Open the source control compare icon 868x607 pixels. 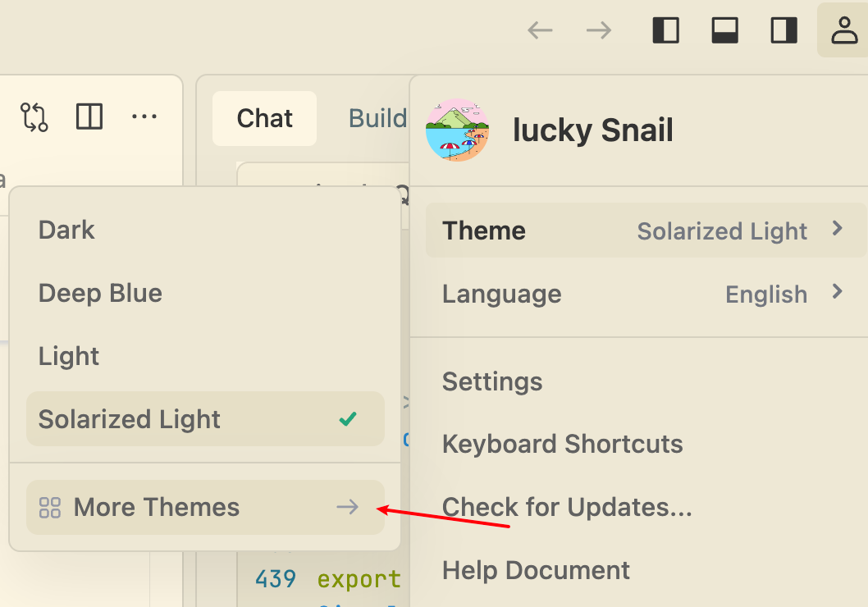click(x=34, y=117)
